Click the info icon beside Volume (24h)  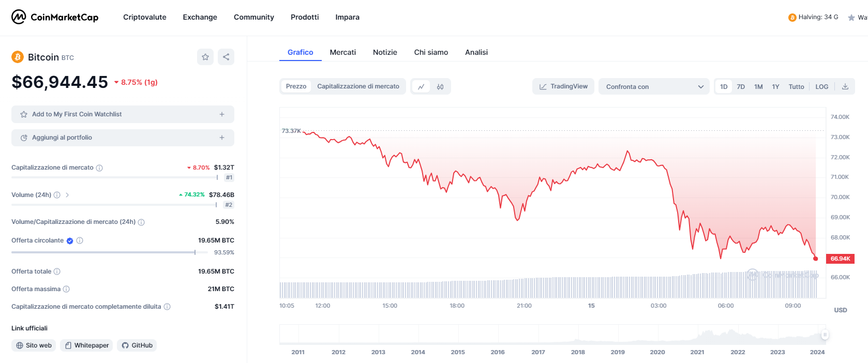coord(57,195)
